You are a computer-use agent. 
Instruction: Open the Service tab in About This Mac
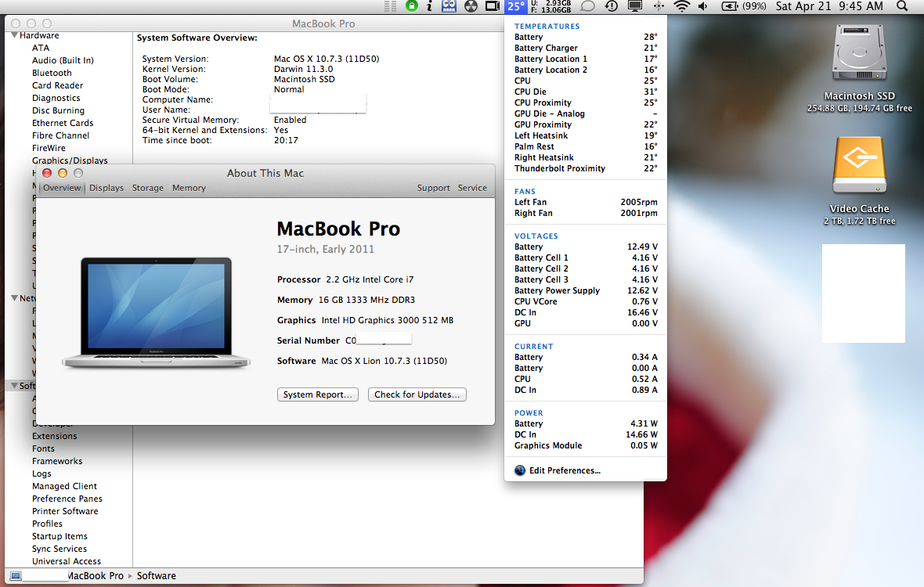click(473, 188)
